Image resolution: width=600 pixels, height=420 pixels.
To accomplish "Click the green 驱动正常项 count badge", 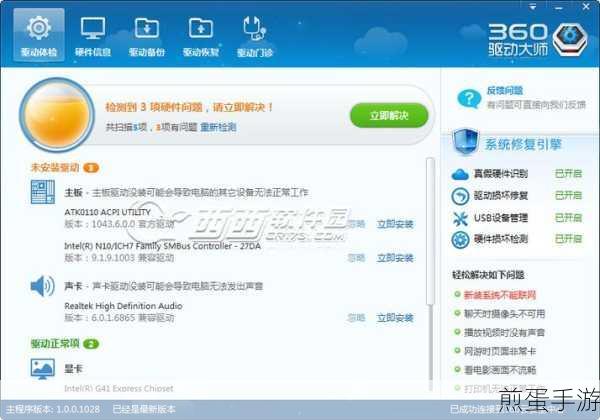I will tap(91, 344).
